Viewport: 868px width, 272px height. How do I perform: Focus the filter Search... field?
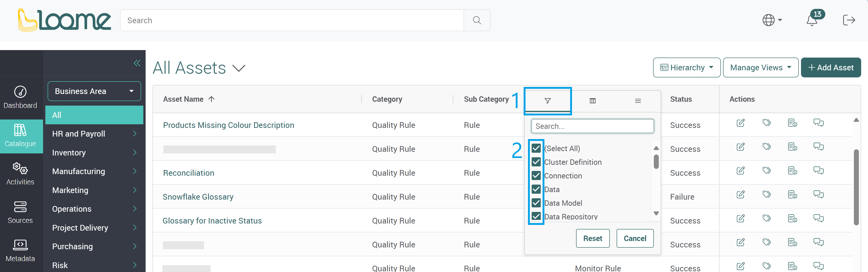tap(592, 126)
